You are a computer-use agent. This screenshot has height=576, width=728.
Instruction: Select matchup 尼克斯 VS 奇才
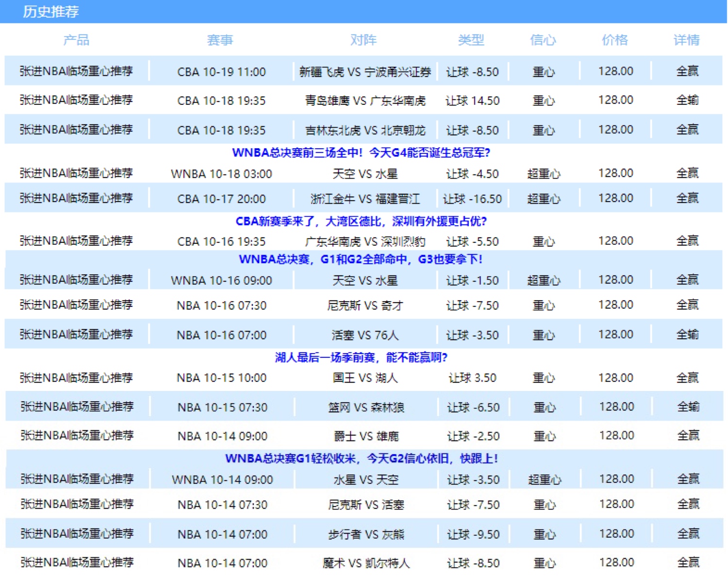[365, 305]
